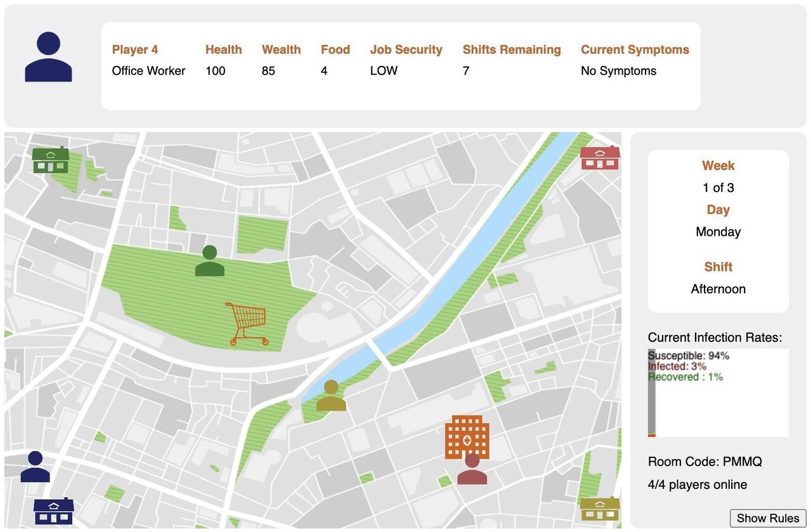
Task: Select the Shifts Remaining heading
Action: [x=512, y=49]
